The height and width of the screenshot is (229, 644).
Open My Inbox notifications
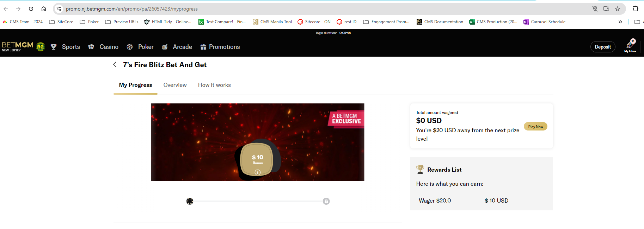pos(630,46)
